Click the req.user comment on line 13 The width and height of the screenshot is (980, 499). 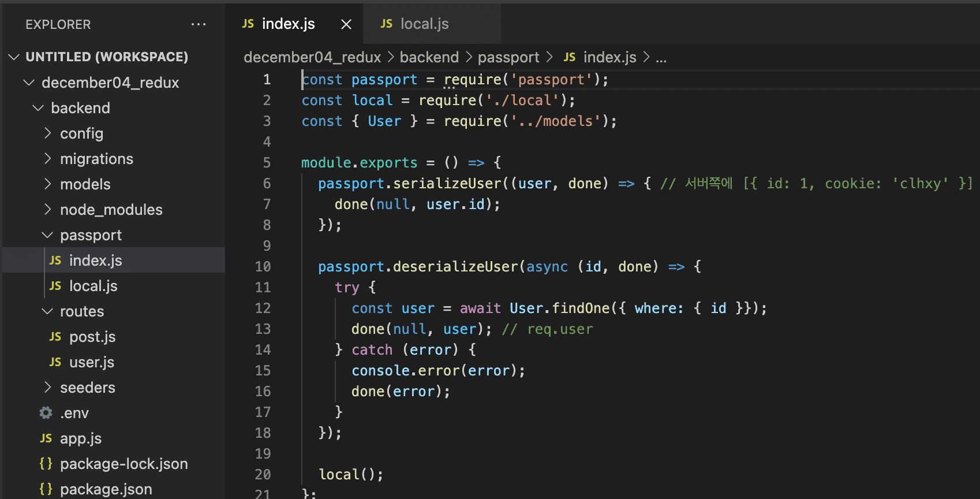pos(548,329)
